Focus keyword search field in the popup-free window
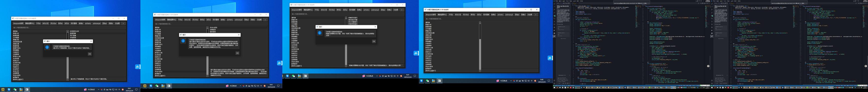The width and height of the screenshot is (868, 92). pyautogui.click(x=482, y=19)
